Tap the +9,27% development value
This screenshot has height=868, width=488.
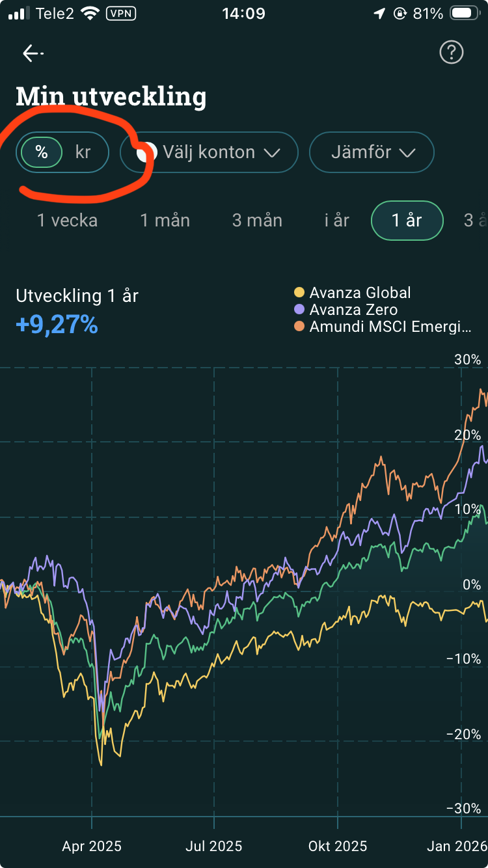(x=57, y=324)
